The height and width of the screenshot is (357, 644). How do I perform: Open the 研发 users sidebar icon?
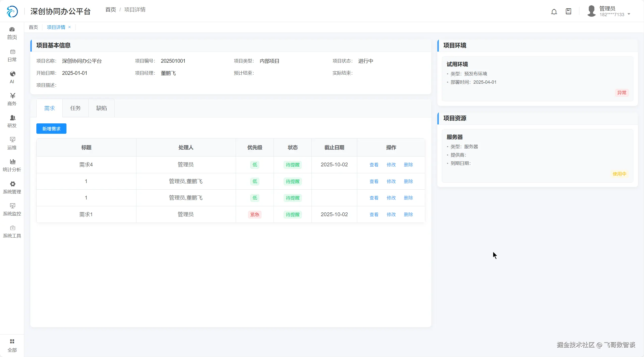pyautogui.click(x=12, y=118)
